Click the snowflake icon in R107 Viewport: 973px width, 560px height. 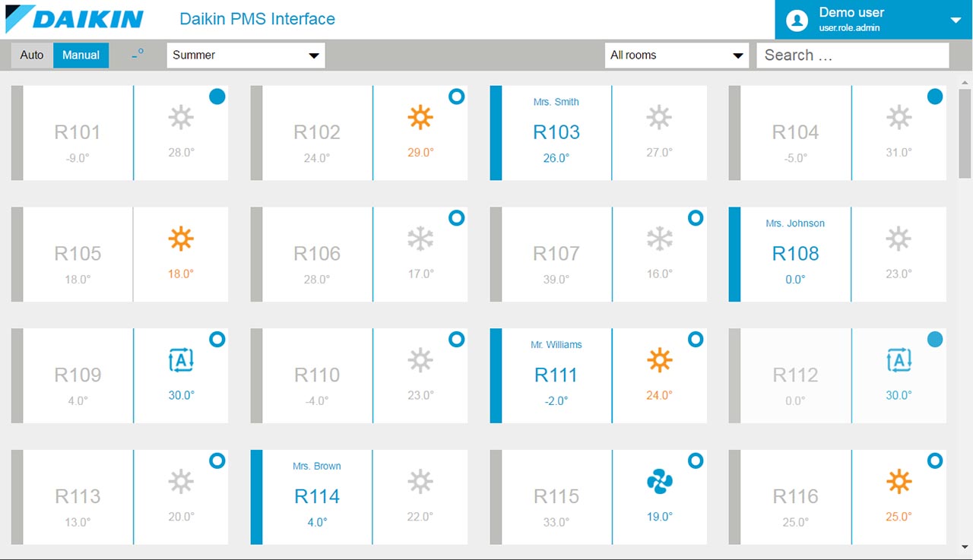tap(659, 239)
